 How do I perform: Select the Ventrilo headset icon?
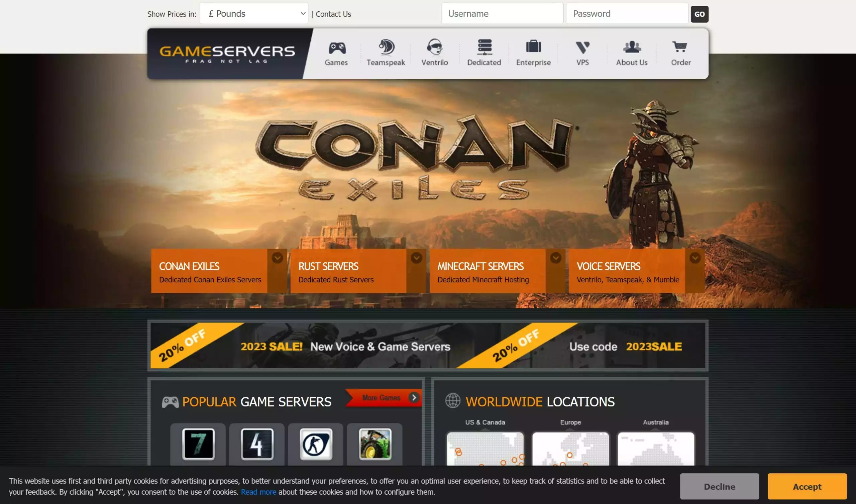(x=434, y=47)
